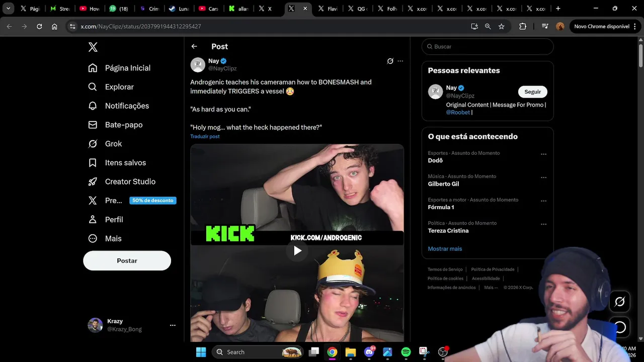Open Bate-papo messages

115,125
